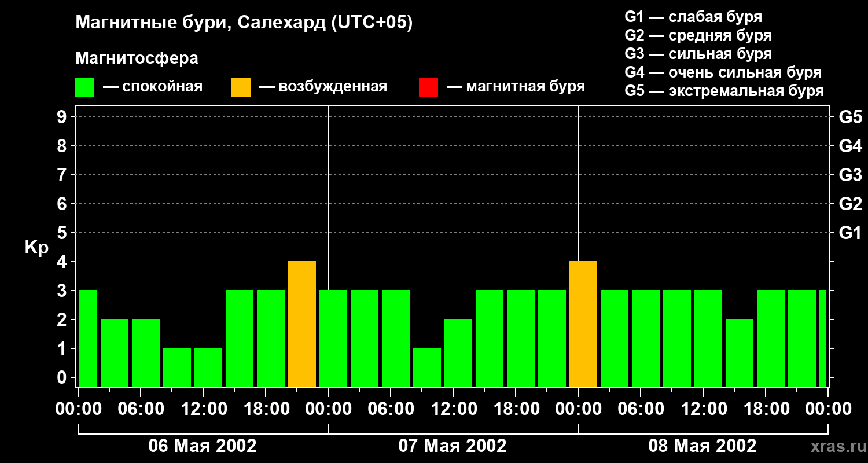Viewport: 868px width, 463px height.
Task: Click the 'G4' label on right axis
Action: point(851,146)
